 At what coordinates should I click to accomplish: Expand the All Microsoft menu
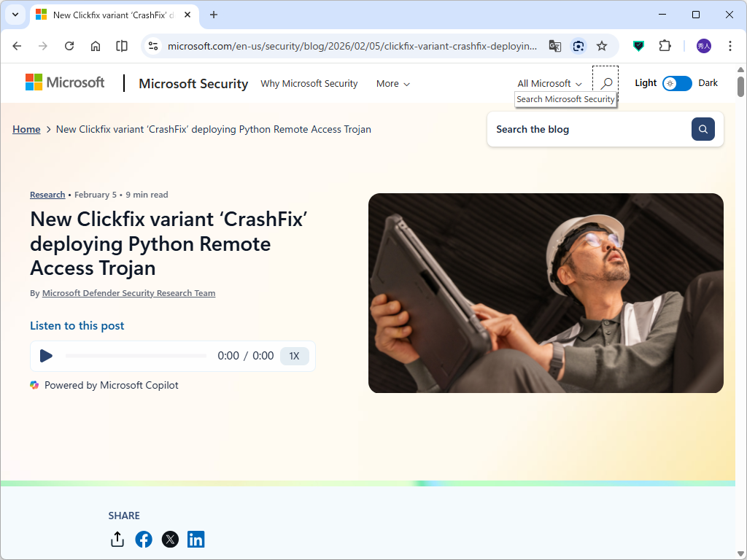(550, 84)
